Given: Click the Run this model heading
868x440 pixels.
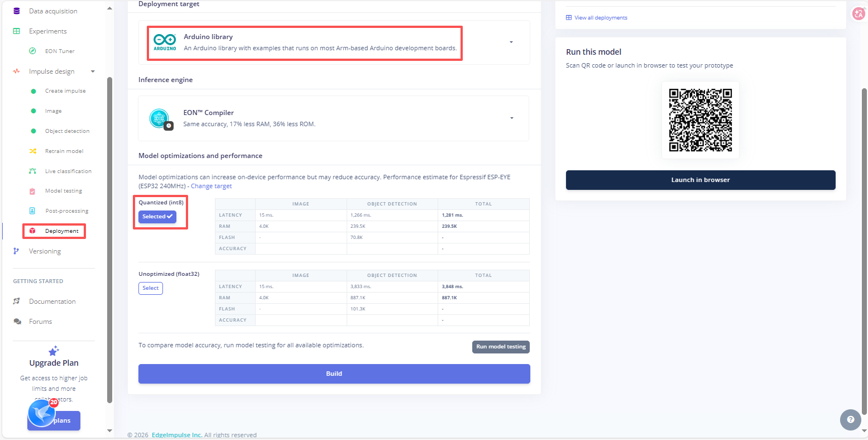Looking at the screenshot, I should pyautogui.click(x=593, y=52).
